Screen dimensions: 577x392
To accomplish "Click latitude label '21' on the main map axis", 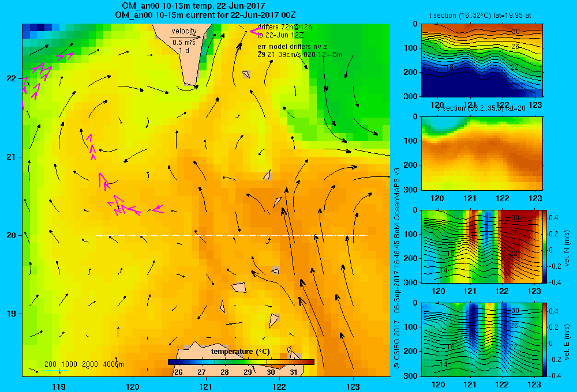I will coord(11,157).
